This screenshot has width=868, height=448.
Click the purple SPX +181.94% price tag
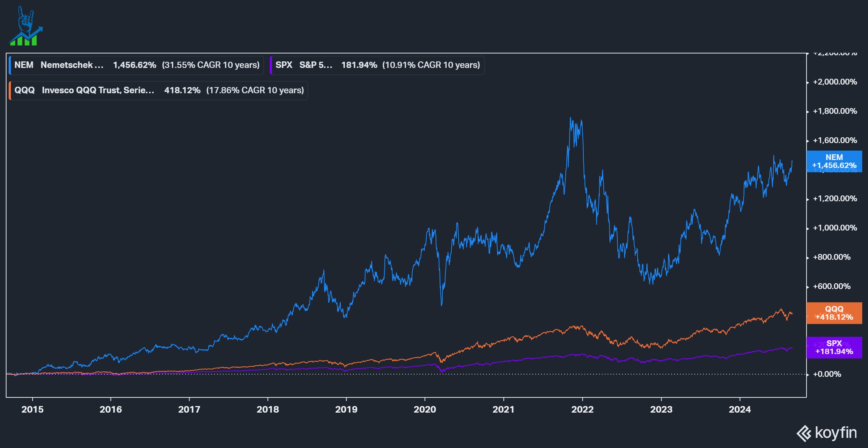point(834,348)
